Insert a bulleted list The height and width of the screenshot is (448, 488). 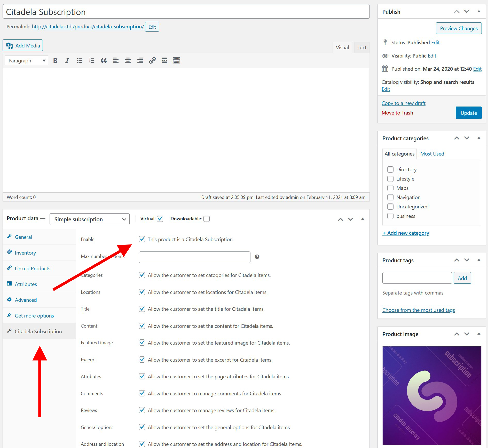click(80, 61)
